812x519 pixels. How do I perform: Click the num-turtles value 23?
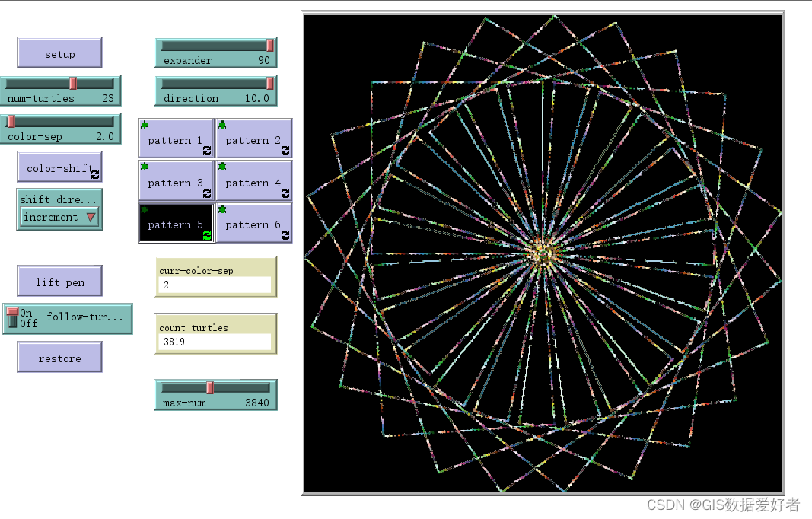click(108, 98)
